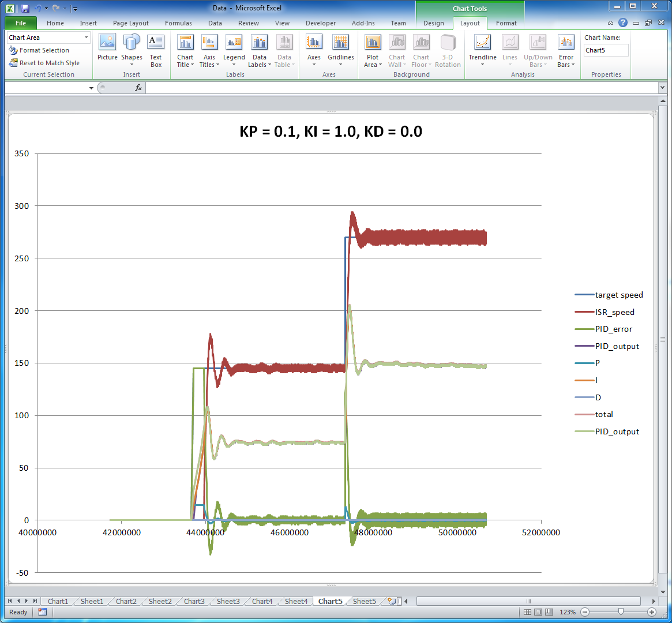Expand the formula bar
The width and height of the screenshot is (672, 623).
click(x=662, y=88)
